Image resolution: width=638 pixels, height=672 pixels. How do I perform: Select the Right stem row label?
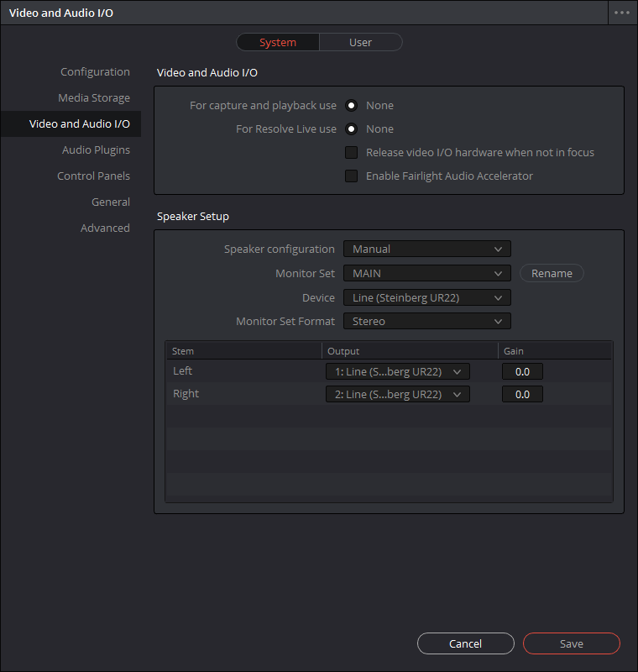[x=186, y=394]
